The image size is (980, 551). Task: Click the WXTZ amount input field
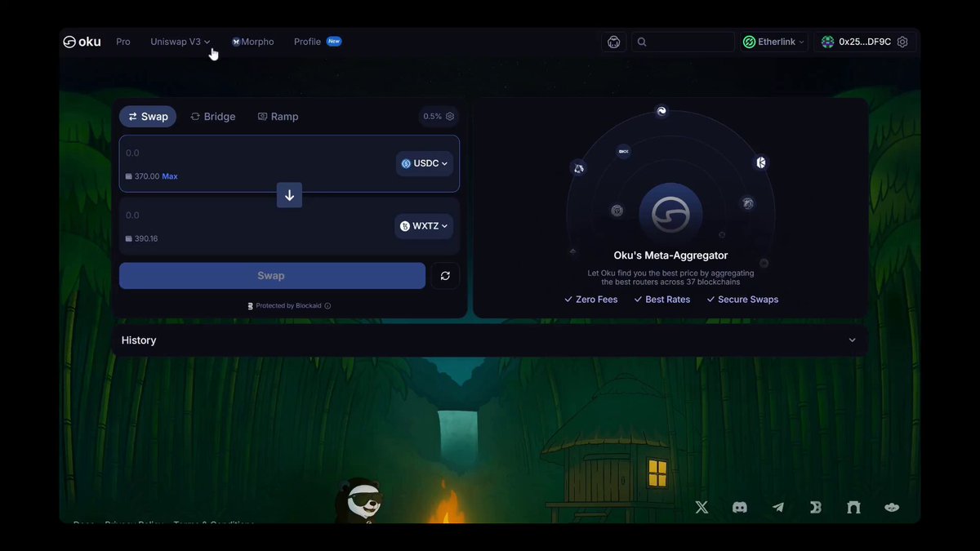pyautogui.click(x=256, y=216)
